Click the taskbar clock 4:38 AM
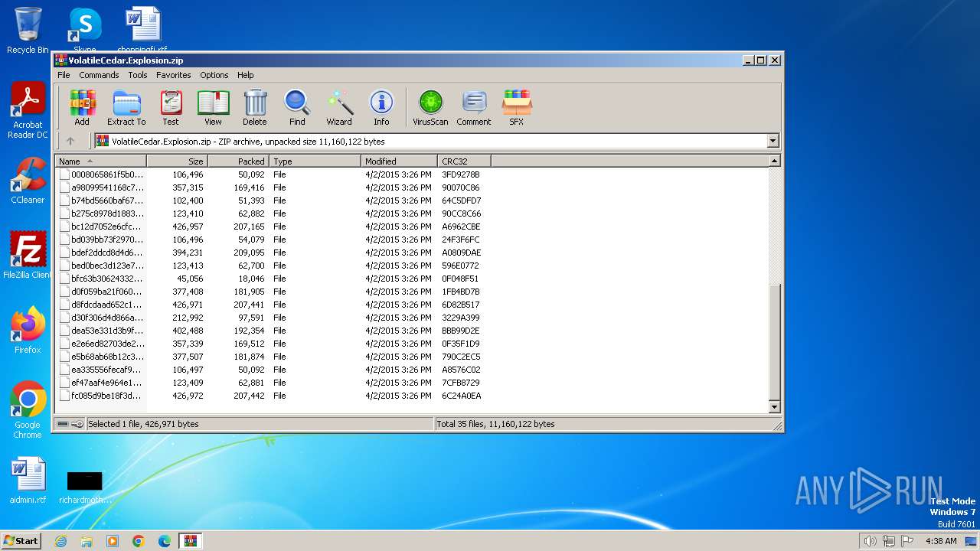This screenshot has height=551, width=980. point(941,541)
